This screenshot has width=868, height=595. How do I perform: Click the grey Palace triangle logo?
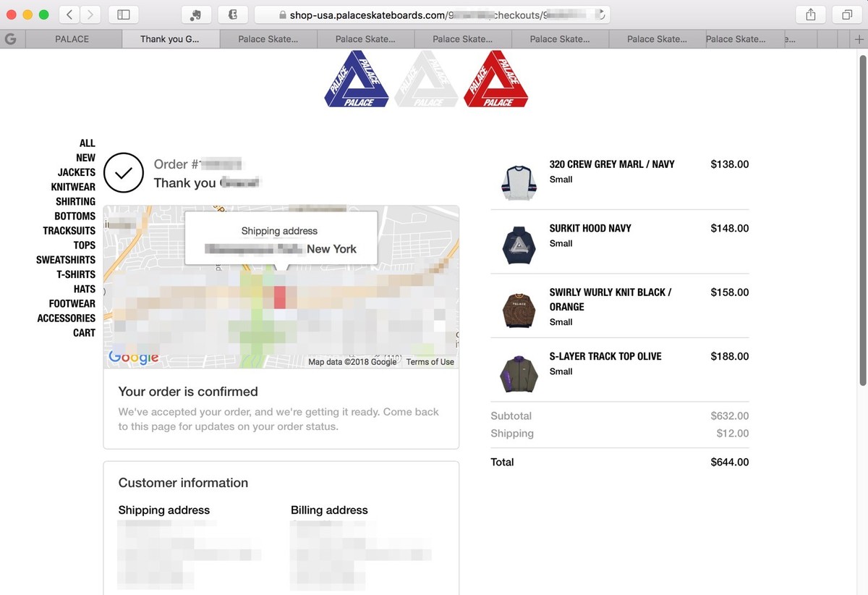[427, 79]
